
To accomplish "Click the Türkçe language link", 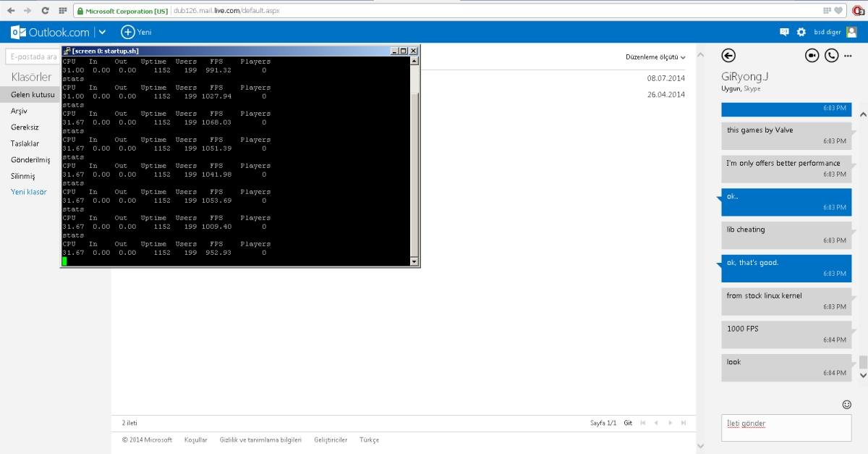I will [369, 440].
